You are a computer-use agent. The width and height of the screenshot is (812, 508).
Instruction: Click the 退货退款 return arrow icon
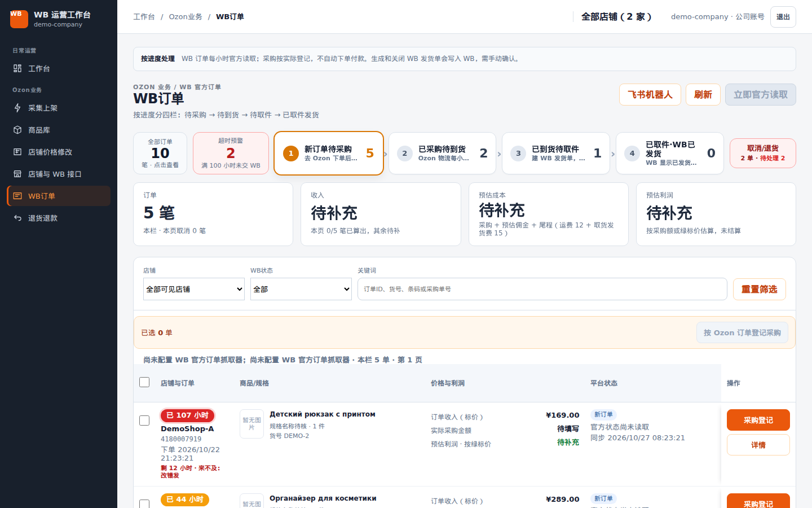(17, 218)
